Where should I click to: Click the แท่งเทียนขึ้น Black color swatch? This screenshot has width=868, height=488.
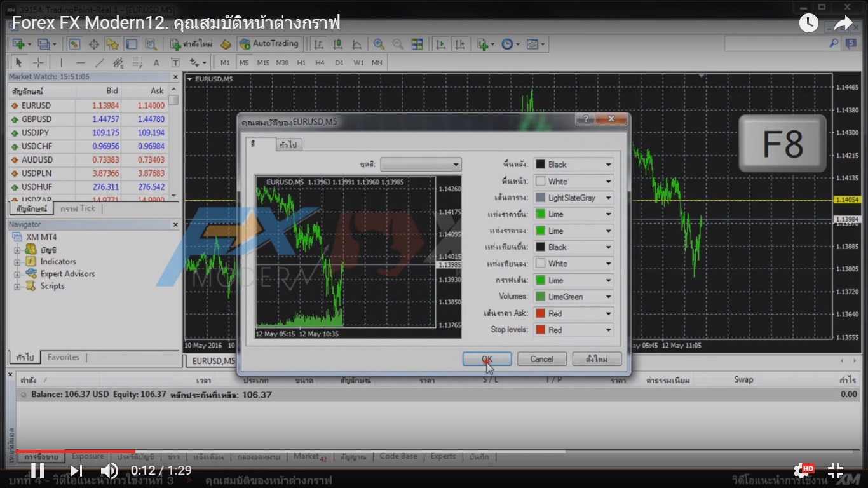pos(541,247)
